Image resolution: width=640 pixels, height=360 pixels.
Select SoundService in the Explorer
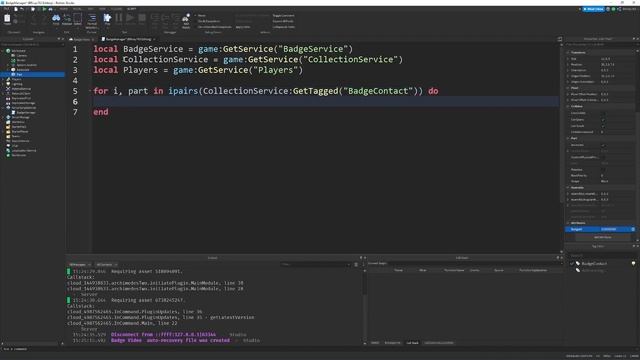20,141
